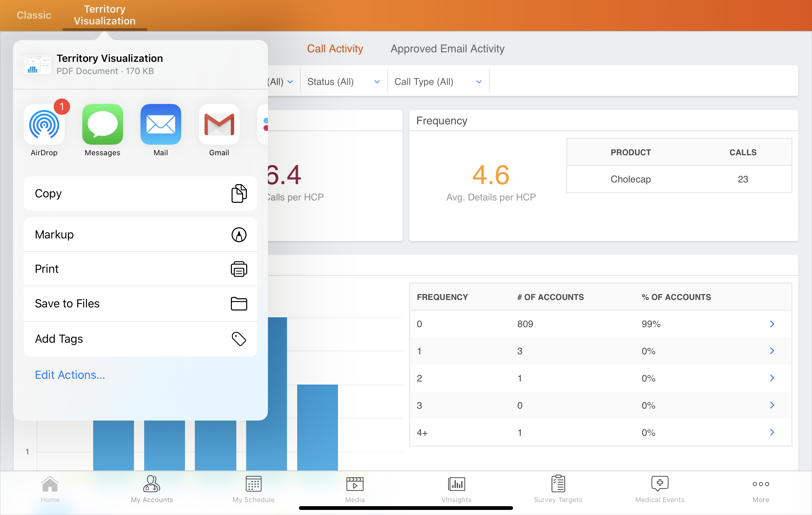This screenshot has height=515, width=812.
Task: Open Messages app in share sheet
Action: point(102,125)
